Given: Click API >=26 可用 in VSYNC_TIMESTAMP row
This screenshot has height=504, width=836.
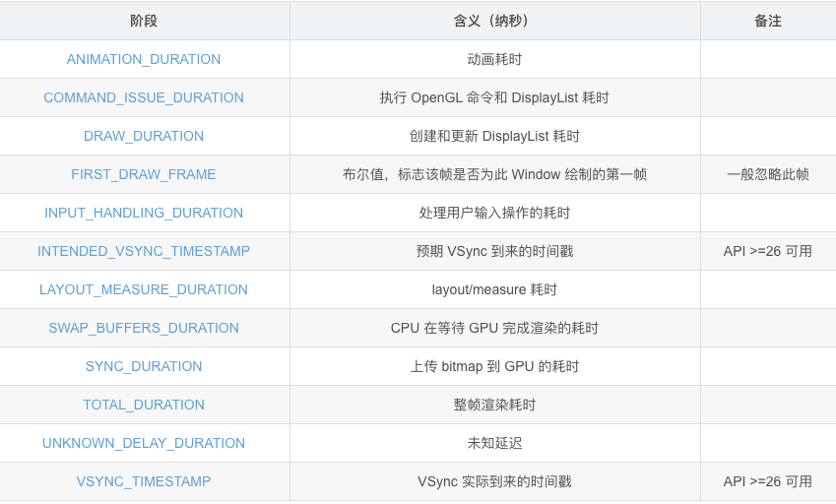Looking at the screenshot, I should tap(768, 481).
